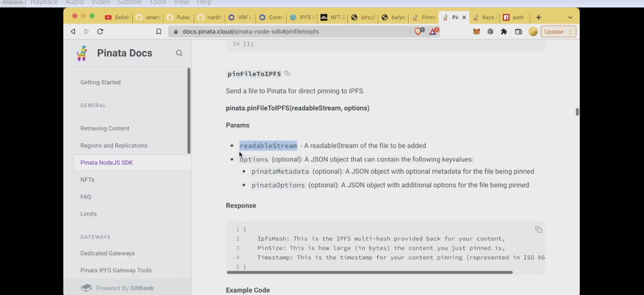Click the Update browser button
644x295 pixels.
pyautogui.click(x=558, y=32)
